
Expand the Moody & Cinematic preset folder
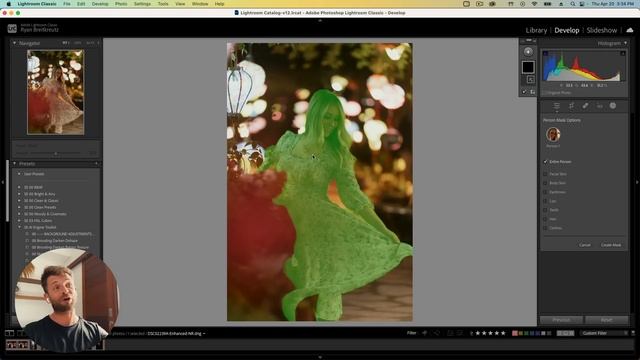click(x=19, y=214)
